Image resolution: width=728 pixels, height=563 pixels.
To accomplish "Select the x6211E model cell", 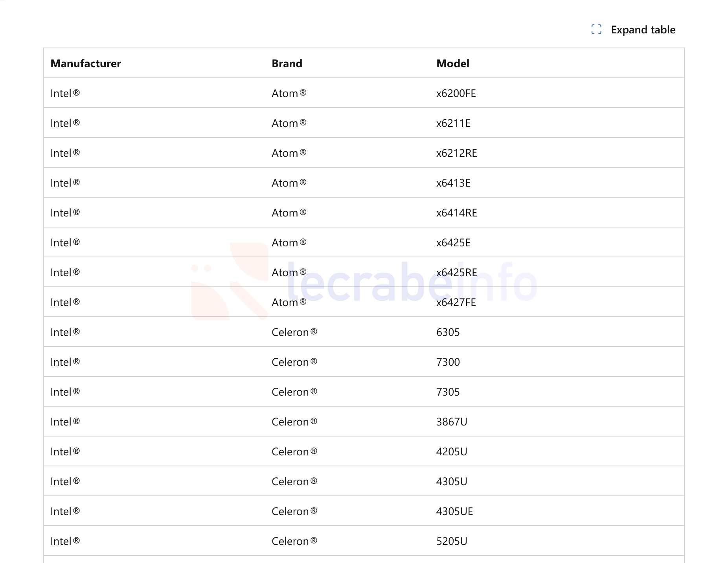I will coord(453,123).
